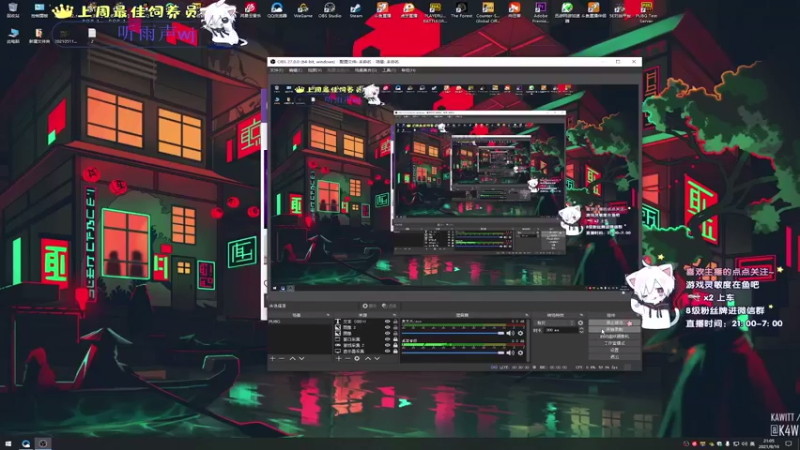Open the transition settings gear icon
The height and width of the screenshot is (450, 800).
pos(581,323)
